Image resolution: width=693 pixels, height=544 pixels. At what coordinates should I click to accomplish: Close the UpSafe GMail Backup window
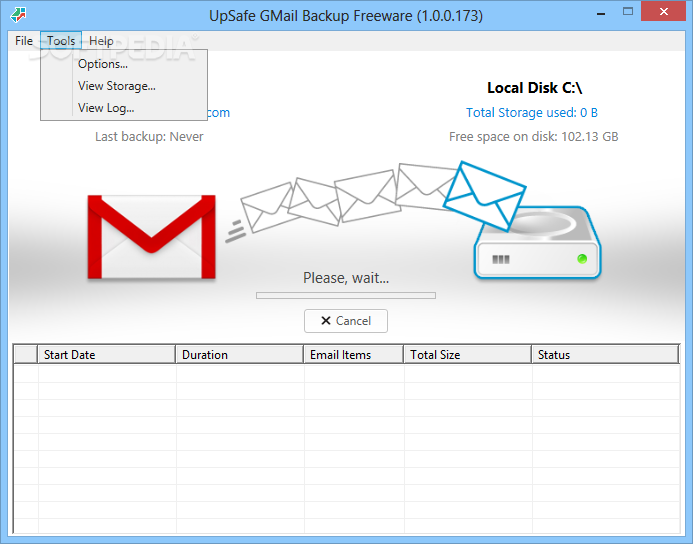[x=664, y=11]
